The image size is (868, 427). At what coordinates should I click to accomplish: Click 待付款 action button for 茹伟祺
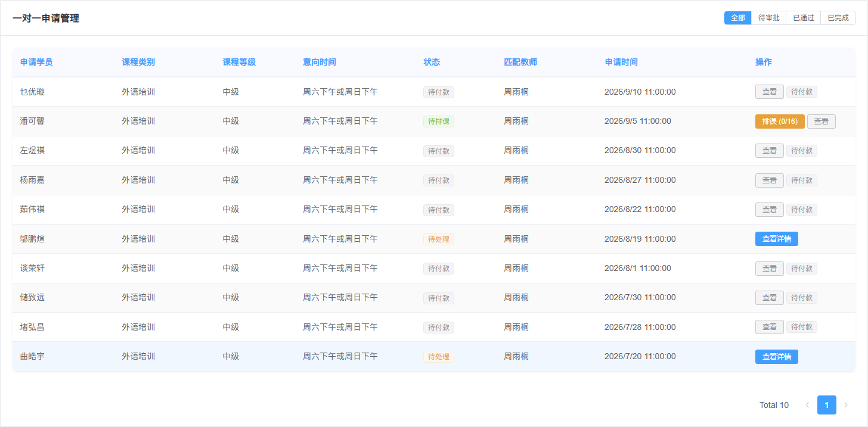[x=802, y=210]
